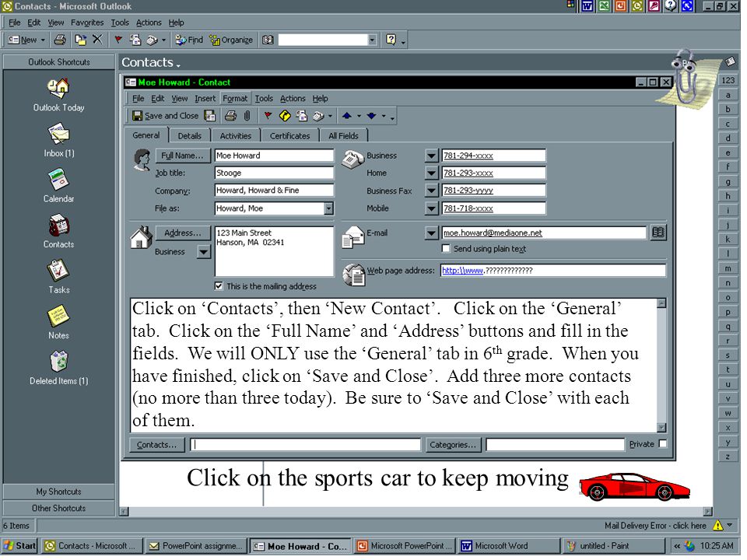Click the Print icon in main Outlook toolbar
The width and height of the screenshot is (747, 560).
(60, 40)
